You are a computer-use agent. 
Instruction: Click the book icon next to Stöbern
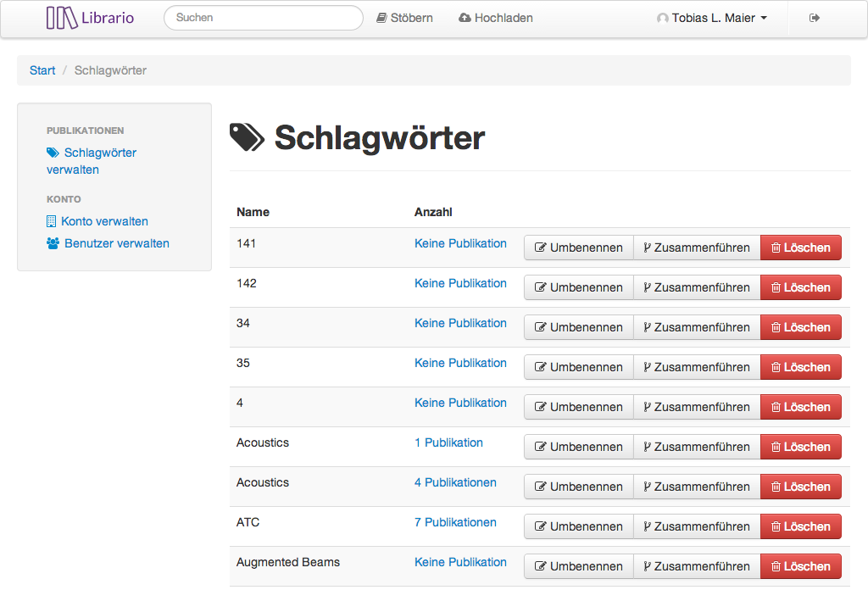coord(381,17)
